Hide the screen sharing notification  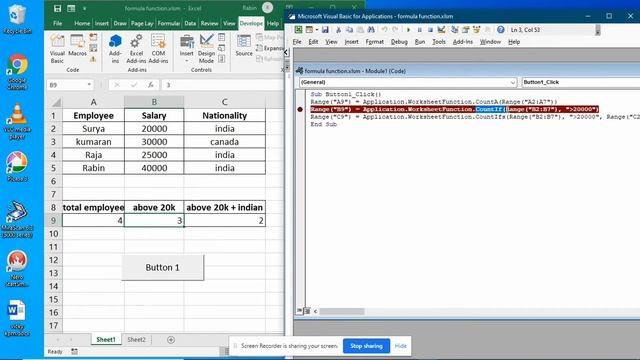click(x=400, y=346)
